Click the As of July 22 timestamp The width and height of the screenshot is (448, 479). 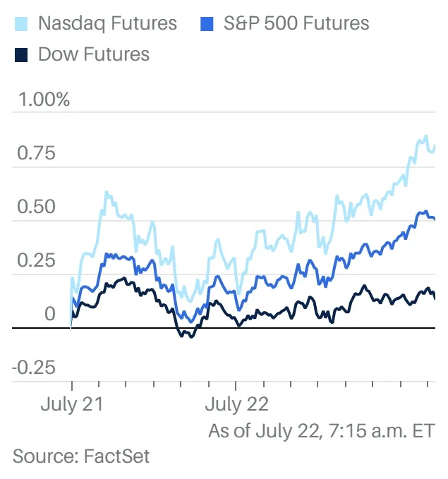click(322, 431)
